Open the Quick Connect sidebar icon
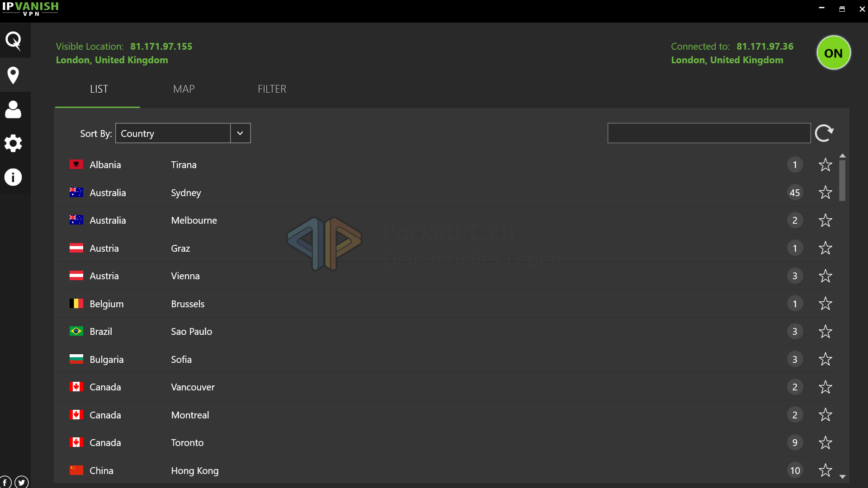This screenshot has height=488, width=868. (14, 41)
